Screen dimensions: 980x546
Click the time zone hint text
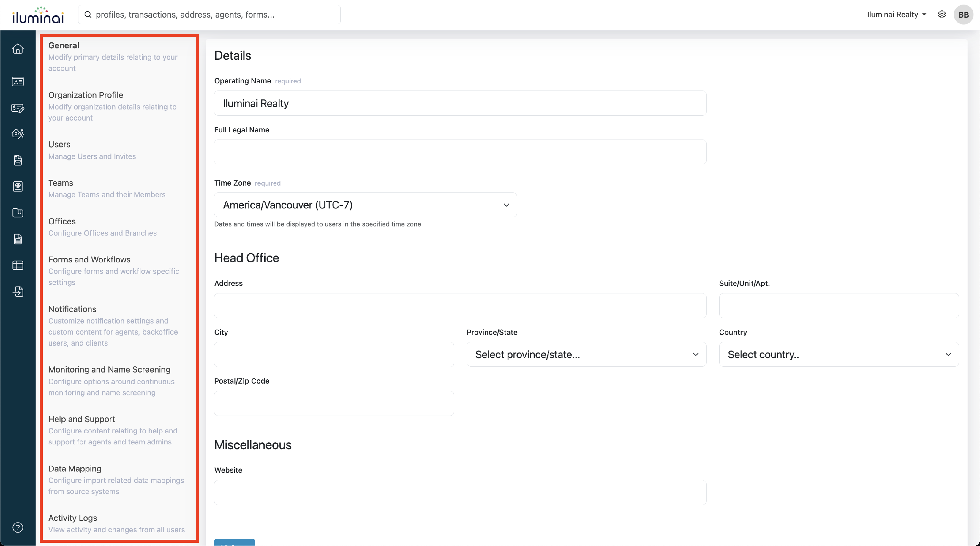(317, 224)
